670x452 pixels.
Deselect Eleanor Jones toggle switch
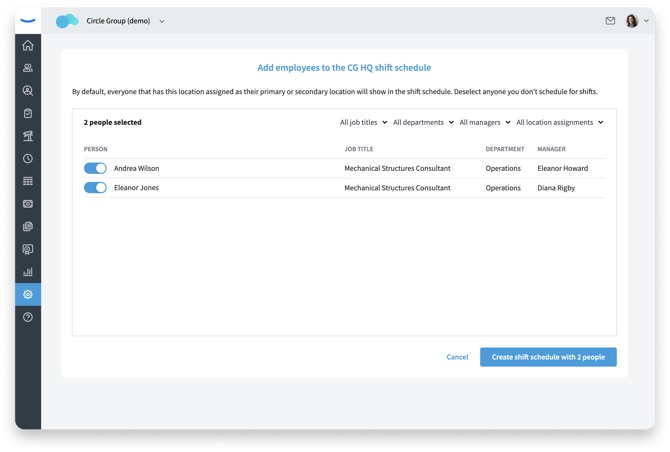click(x=95, y=188)
